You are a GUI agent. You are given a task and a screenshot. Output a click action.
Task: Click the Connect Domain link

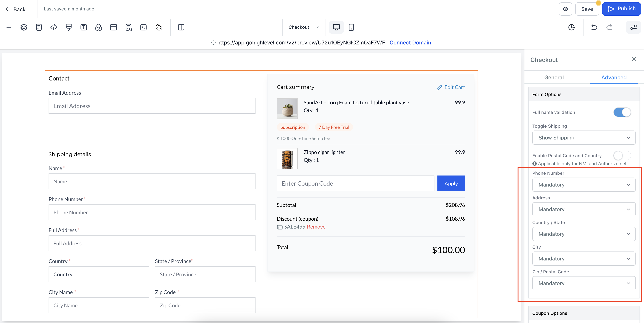coord(410,43)
